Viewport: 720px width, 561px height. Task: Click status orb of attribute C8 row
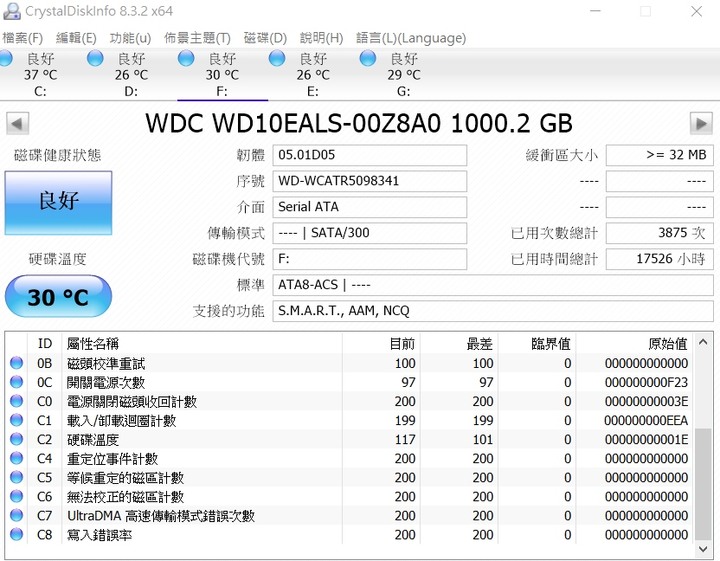(17, 534)
